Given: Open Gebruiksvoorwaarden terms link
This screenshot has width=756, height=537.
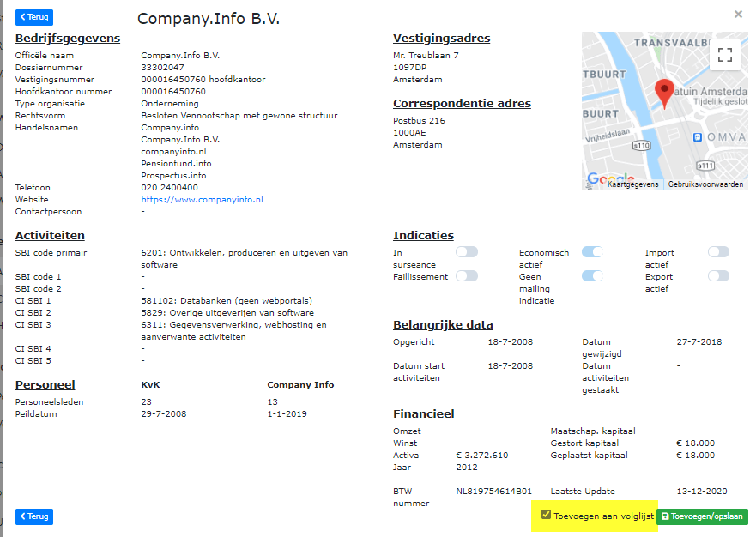Looking at the screenshot, I should point(705,184).
